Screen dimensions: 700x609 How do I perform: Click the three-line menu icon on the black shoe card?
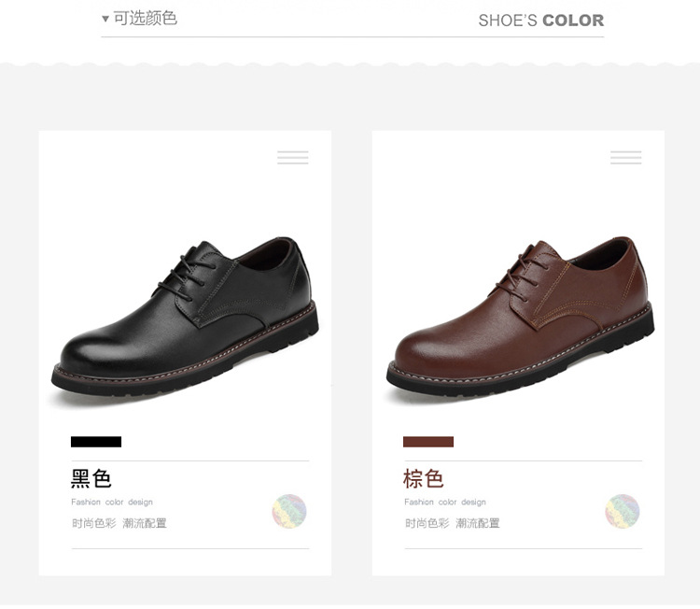pos(292,158)
